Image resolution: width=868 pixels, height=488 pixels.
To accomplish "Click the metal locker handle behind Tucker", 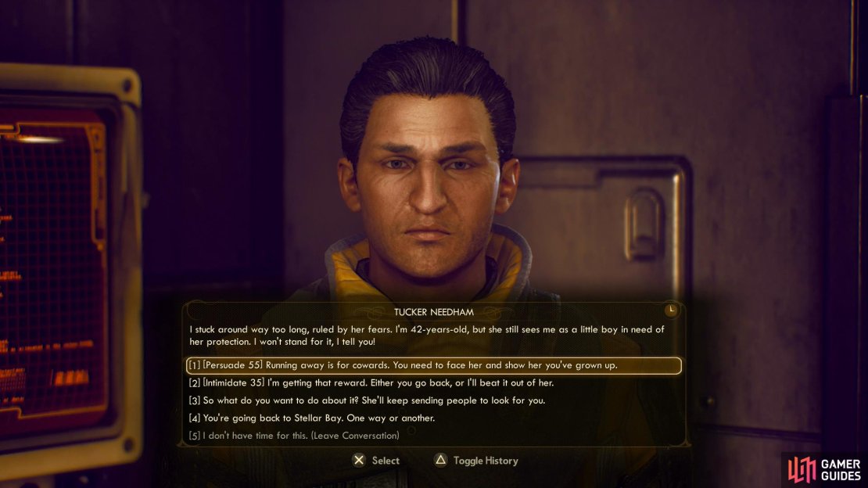I will (644, 224).
